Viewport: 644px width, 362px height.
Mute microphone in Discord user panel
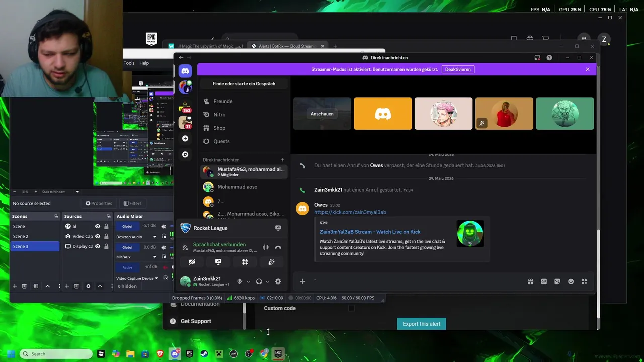click(240, 282)
